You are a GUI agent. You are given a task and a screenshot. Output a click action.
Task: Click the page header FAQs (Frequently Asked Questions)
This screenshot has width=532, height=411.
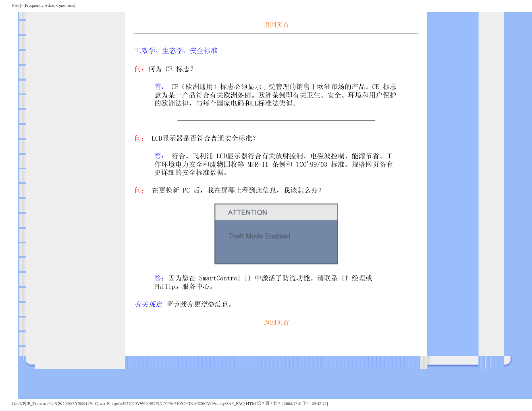(44, 6)
